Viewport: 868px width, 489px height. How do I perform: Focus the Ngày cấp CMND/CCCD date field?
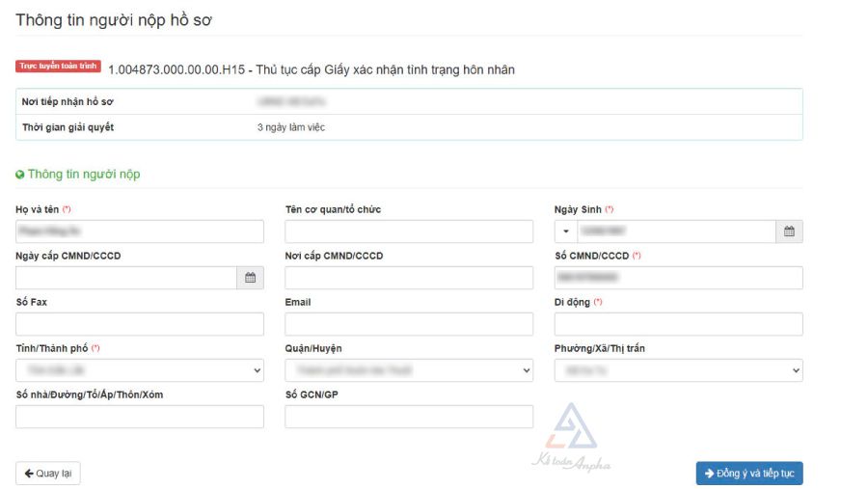pos(126,278)
